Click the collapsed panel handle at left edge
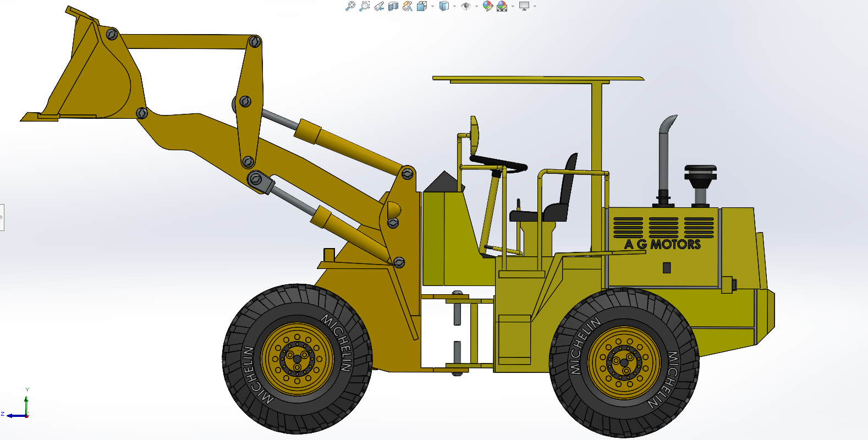The height and width of the screenshot is (440, 868). coord(2,217)
